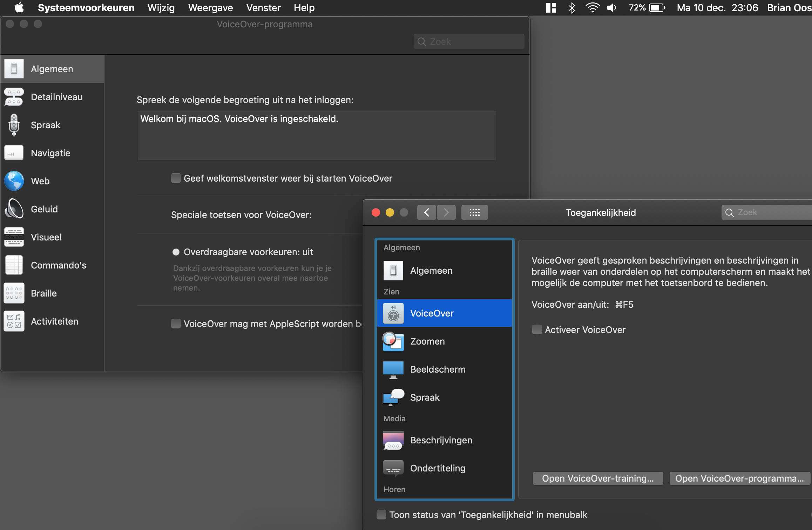This screenshot has height=530, width=812.
Task: Click 'Overdraagbare voorkeuren: uit' status text
Action: click(x=248, y=252)
